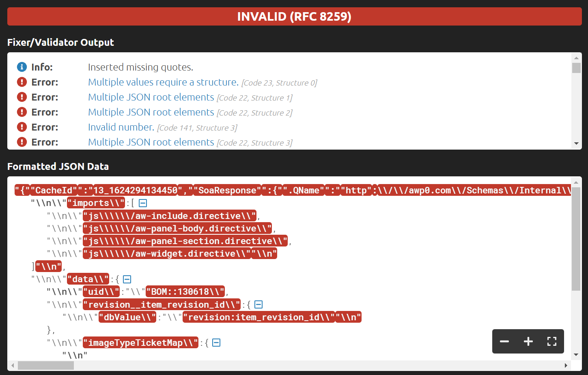Click the zoom out (minus) icon
588x375 pixels.
504,341
